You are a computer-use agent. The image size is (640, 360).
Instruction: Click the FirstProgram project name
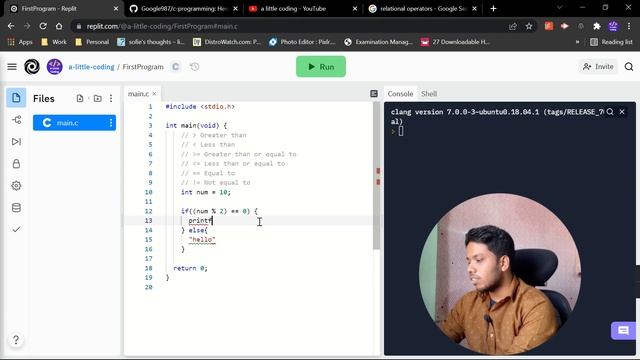(143, 67)
